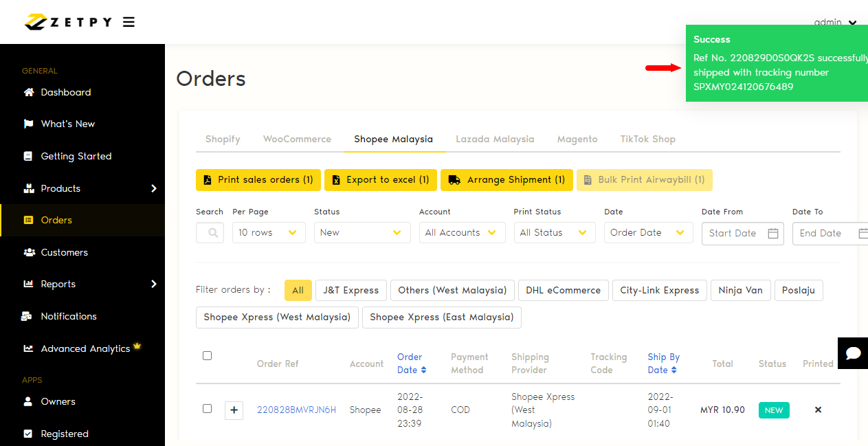
Task: Filter by Shopee Xpress (East Malaysia)
Action: point(442,317)
